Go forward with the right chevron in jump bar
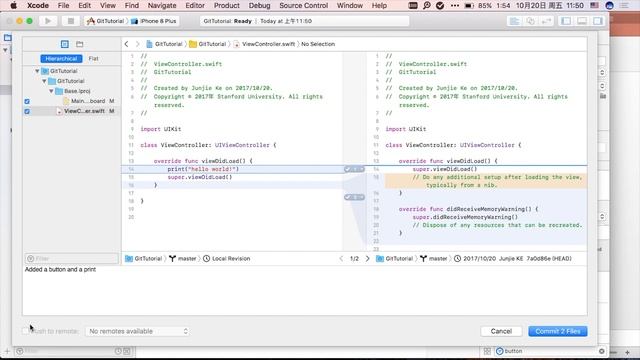Viewport: 640px width, 360px height. 138,44
